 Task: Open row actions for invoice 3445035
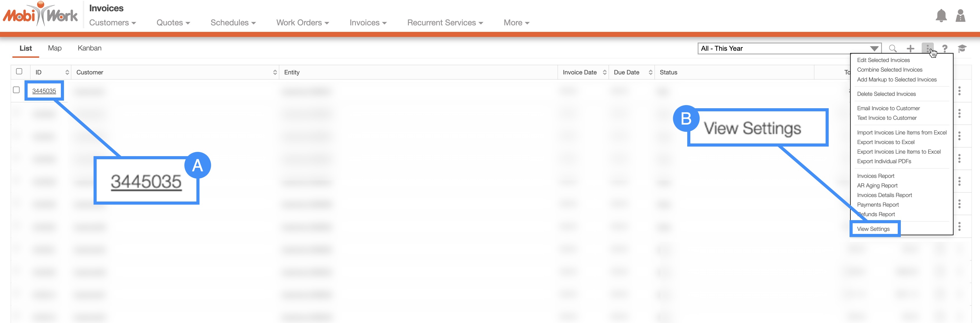959,90
